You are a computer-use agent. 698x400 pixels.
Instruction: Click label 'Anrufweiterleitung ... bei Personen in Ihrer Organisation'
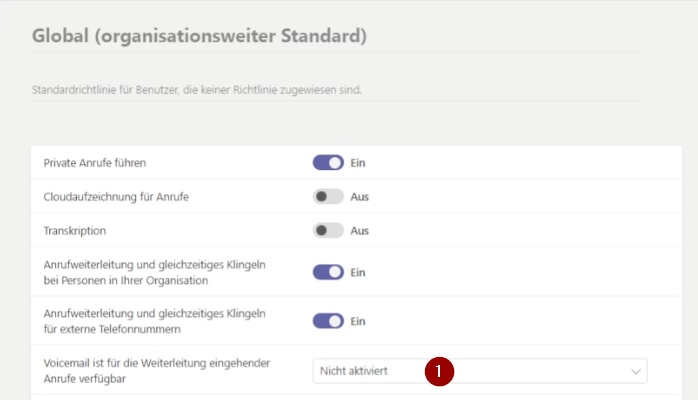point(154,272)
